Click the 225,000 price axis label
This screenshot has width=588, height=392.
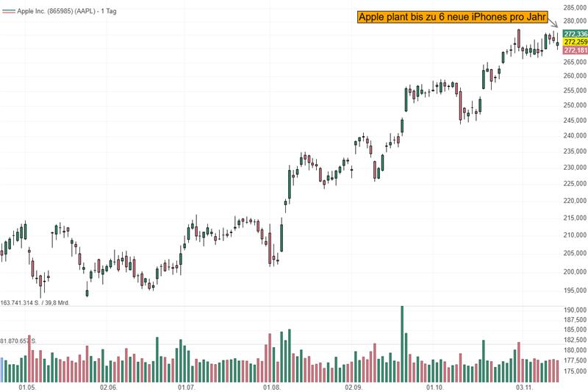click(x=575, y=183)
